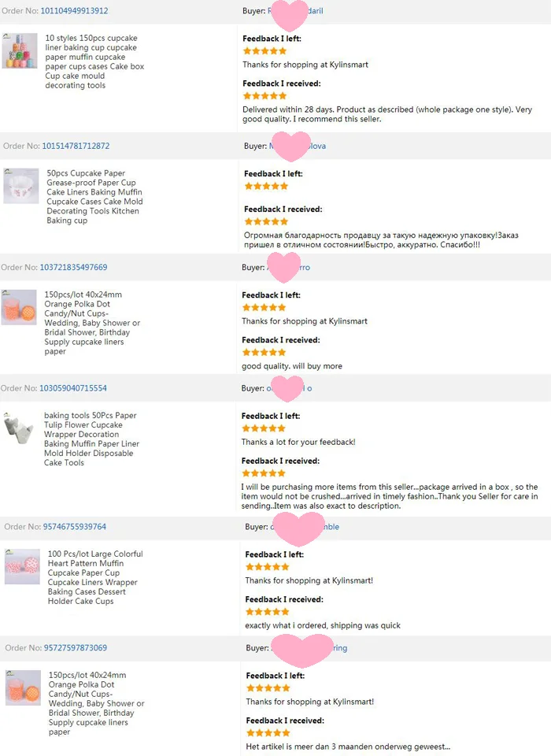Open order number 95746755939764
Image resolution: width=551 pixels, height=756 pixels.
(75, 527)
